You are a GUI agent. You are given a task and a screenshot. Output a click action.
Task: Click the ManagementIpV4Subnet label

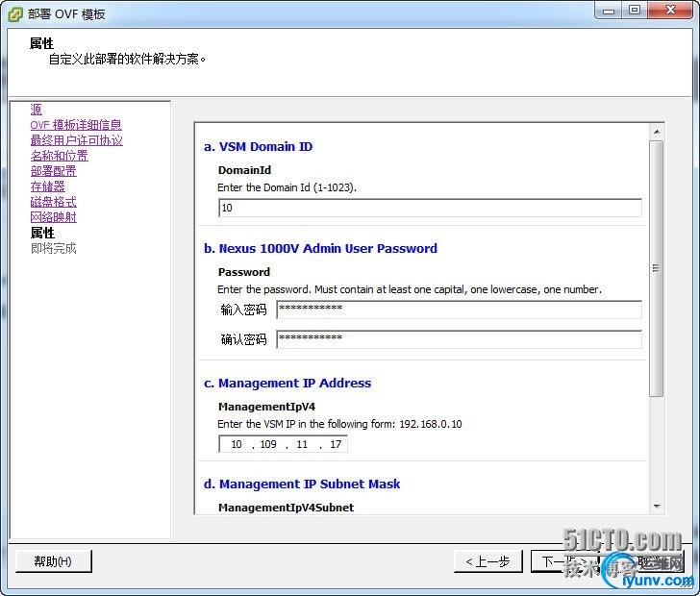coord(287,508)
